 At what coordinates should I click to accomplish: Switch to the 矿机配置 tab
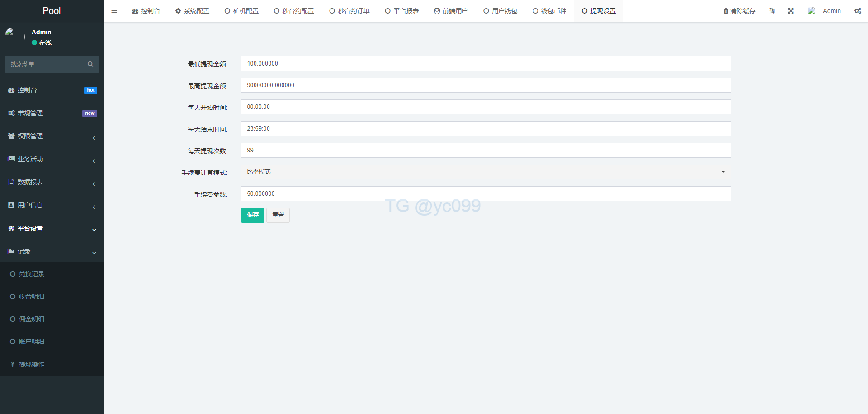click(x=241, y=11)
